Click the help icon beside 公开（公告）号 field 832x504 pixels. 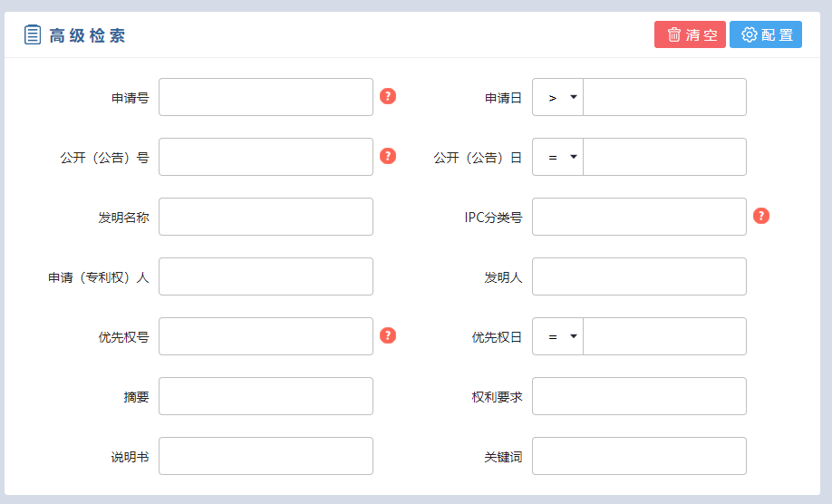[388, 156]
